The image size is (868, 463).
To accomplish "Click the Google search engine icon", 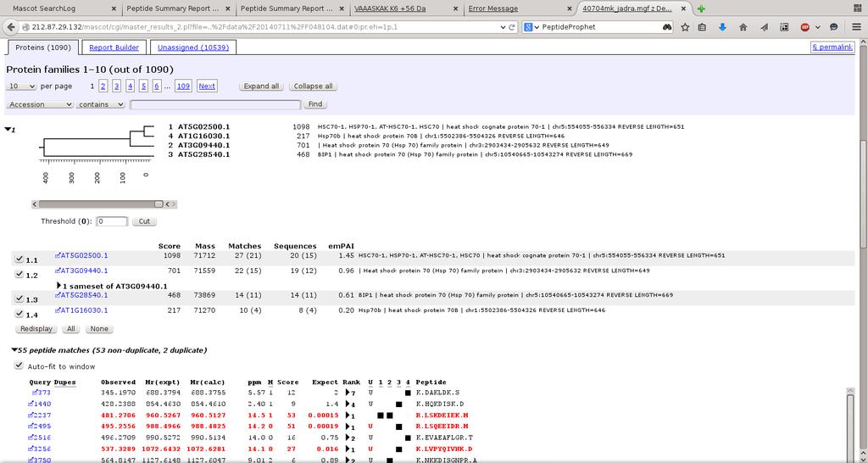I will click(529, 26).
